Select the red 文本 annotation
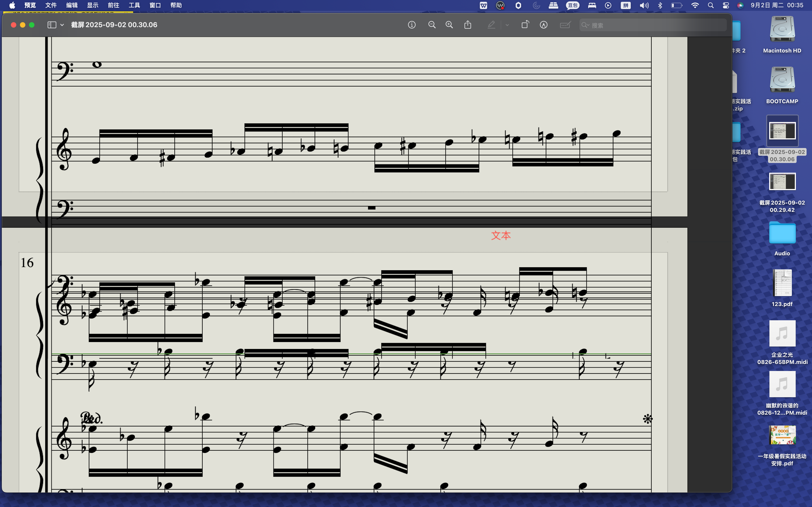812x507 pixels. tap(501, 235)
